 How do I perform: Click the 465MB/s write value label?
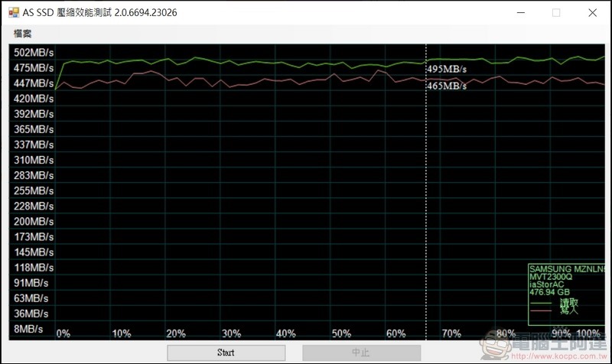[x=447, y=86]
